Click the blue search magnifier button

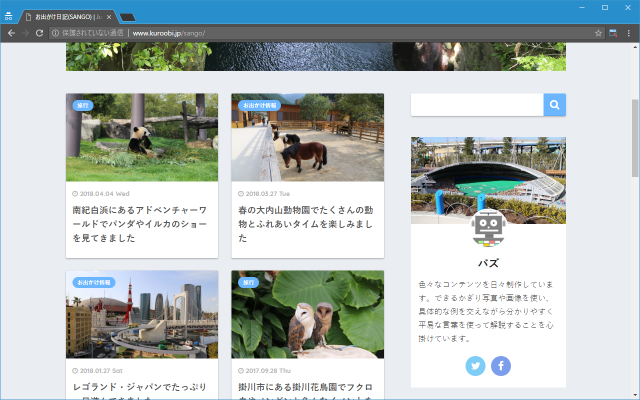pyautogui.click(x=555, y=105)
